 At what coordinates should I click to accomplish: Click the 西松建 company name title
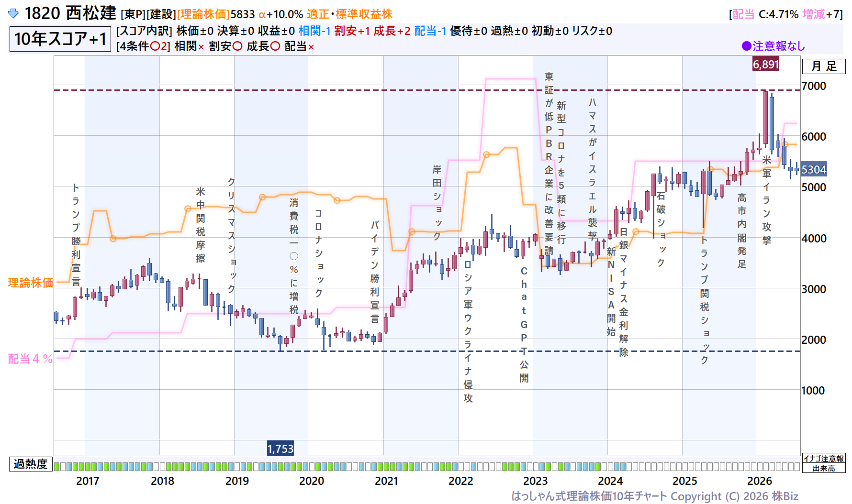tap(91, 13)
